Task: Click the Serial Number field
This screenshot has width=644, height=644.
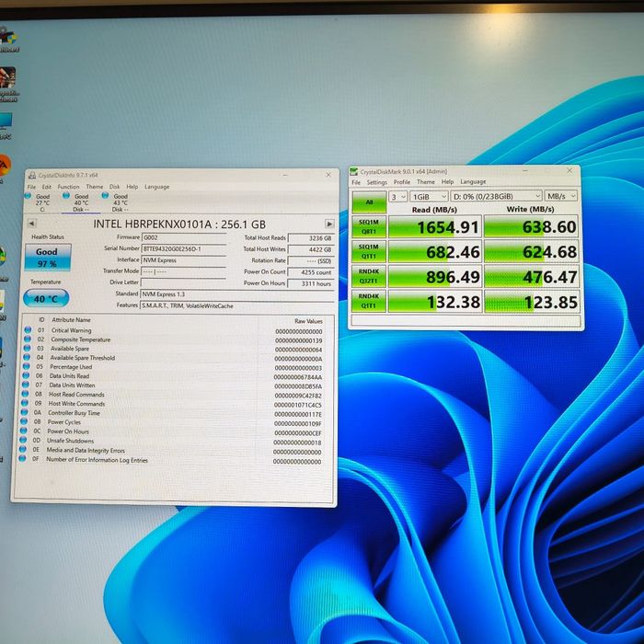Action: click(x=184, y=249)
